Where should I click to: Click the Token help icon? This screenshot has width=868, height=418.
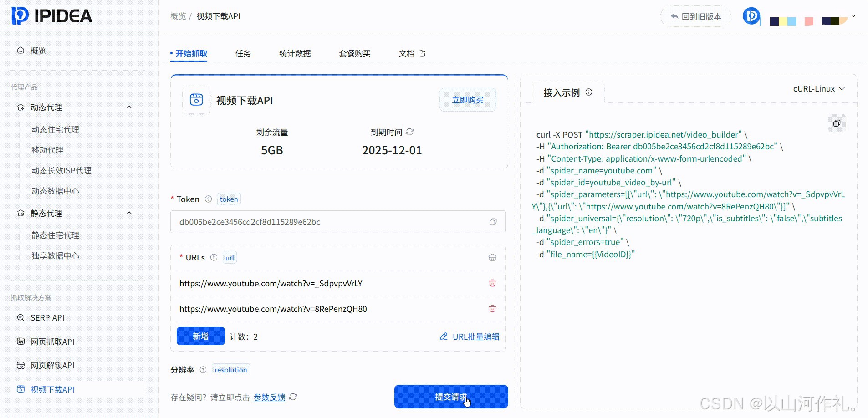pyautogui.click(x=209, y=199)
